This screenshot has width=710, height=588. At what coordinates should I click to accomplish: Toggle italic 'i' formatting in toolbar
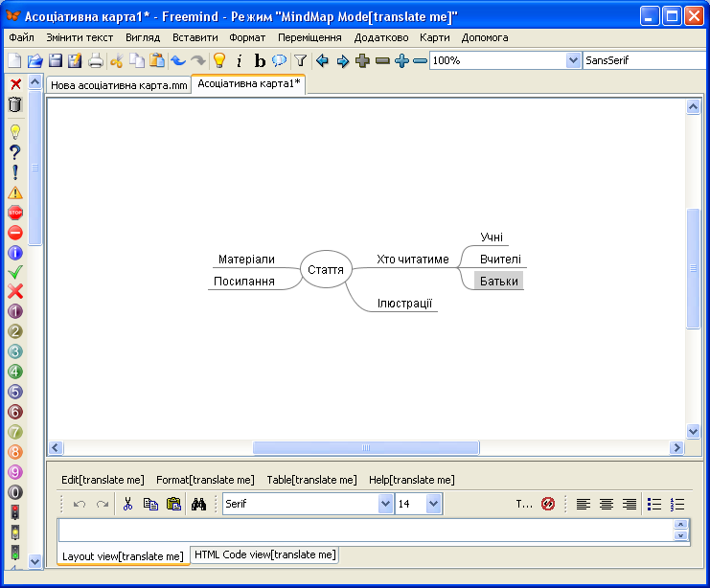240,60
